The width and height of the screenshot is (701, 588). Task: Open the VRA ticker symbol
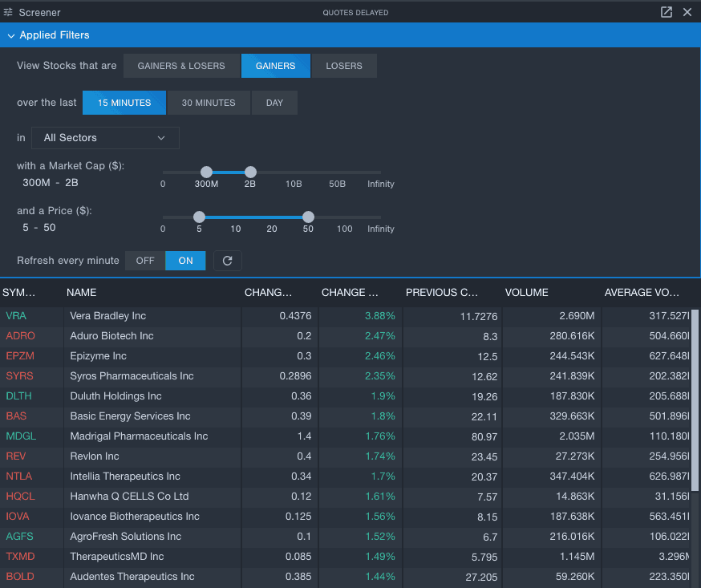(x=16, y=316)
